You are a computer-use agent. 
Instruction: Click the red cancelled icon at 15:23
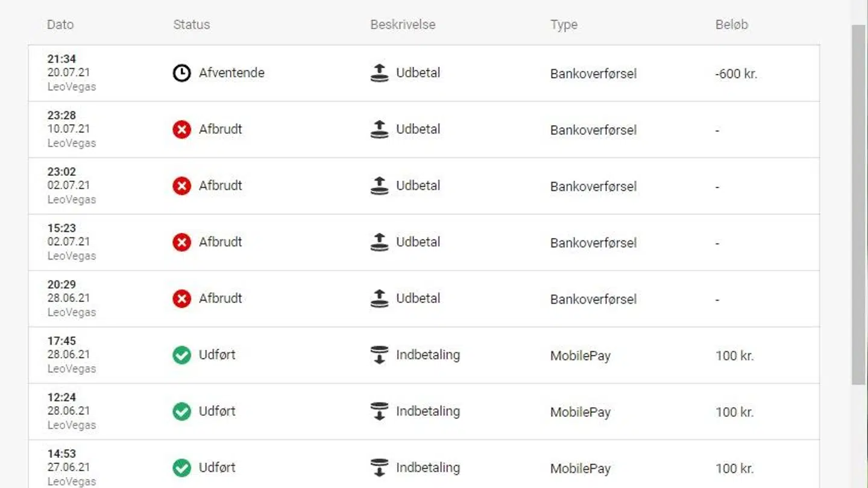[x=181, y=242]
